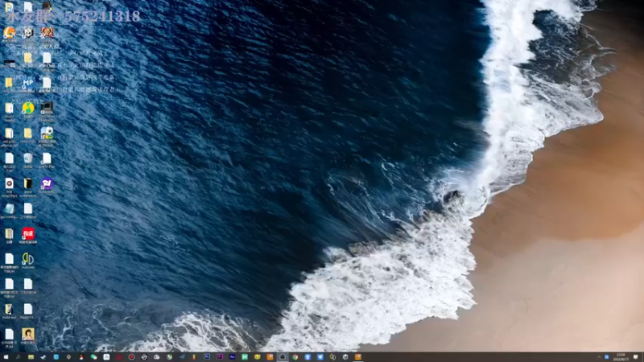Select the mp3 audio file icon

click(9, 183)
